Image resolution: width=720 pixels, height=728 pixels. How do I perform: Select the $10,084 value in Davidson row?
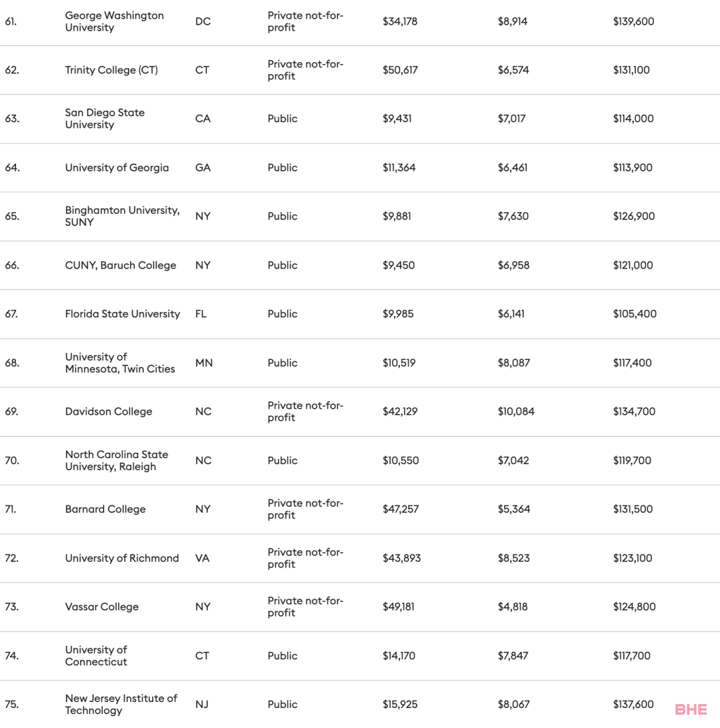pos(516,411)
